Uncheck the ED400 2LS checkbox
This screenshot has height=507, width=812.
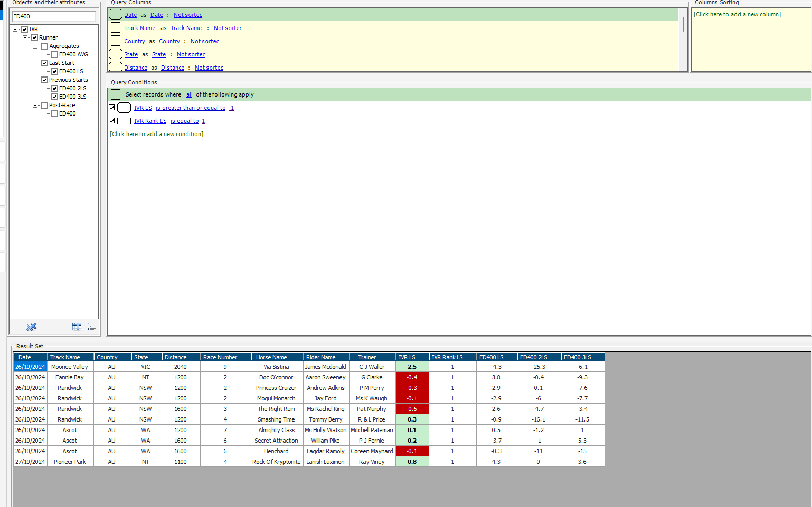[x=54, y=88]
